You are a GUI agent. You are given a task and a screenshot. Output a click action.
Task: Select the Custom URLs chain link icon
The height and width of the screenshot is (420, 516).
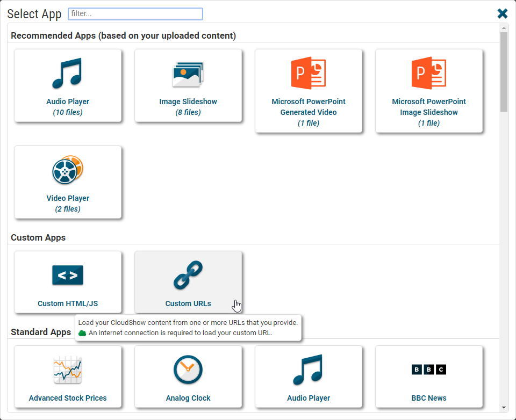point(188,276)
